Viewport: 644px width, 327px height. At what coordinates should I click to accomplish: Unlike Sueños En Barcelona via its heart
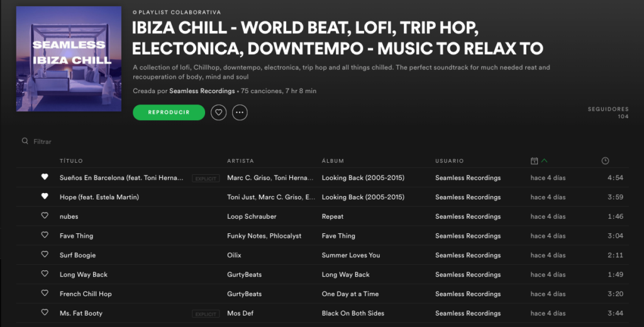[x=45, y=177]
